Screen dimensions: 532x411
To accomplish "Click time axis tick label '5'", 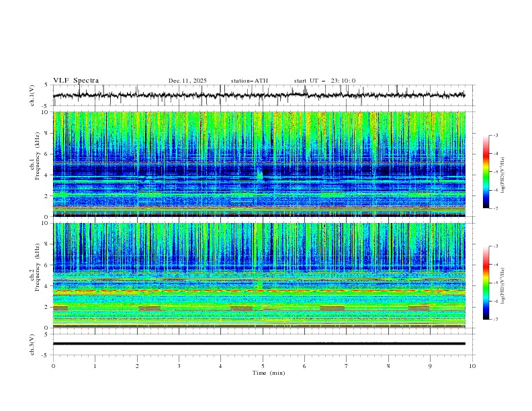I will [263, 366].
